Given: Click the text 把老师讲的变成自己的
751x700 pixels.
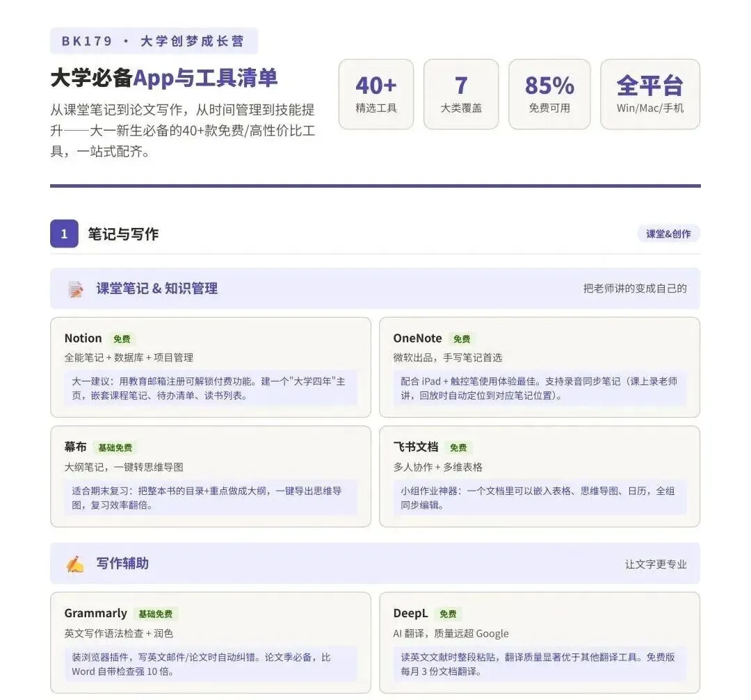Looking at the screenshot, I should [635, 288].
